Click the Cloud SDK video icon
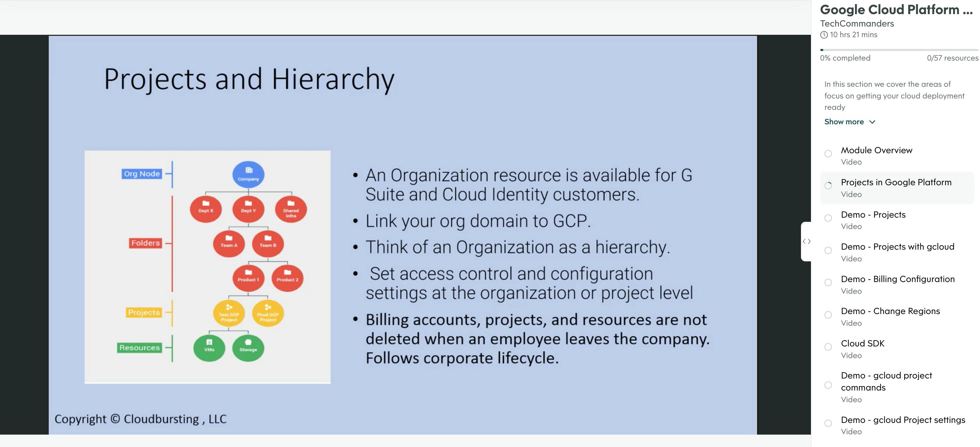Viewport: 980px width, 447px height. [828, 347]
